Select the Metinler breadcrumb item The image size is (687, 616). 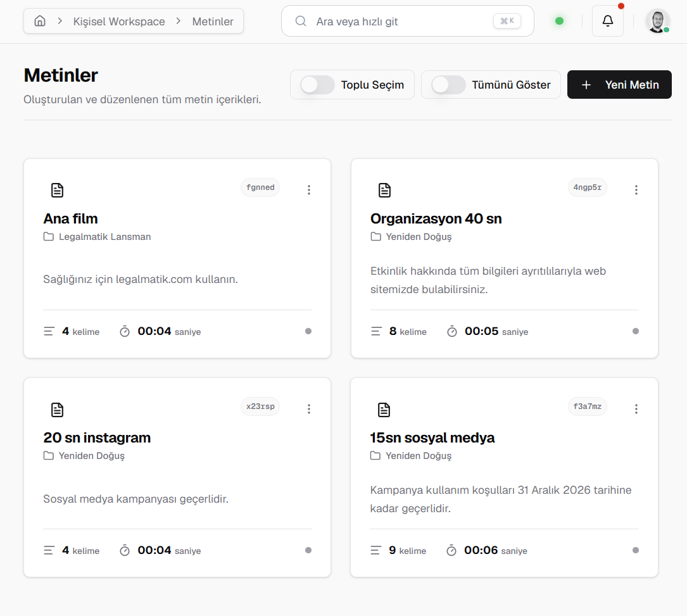tap(213, 22)
